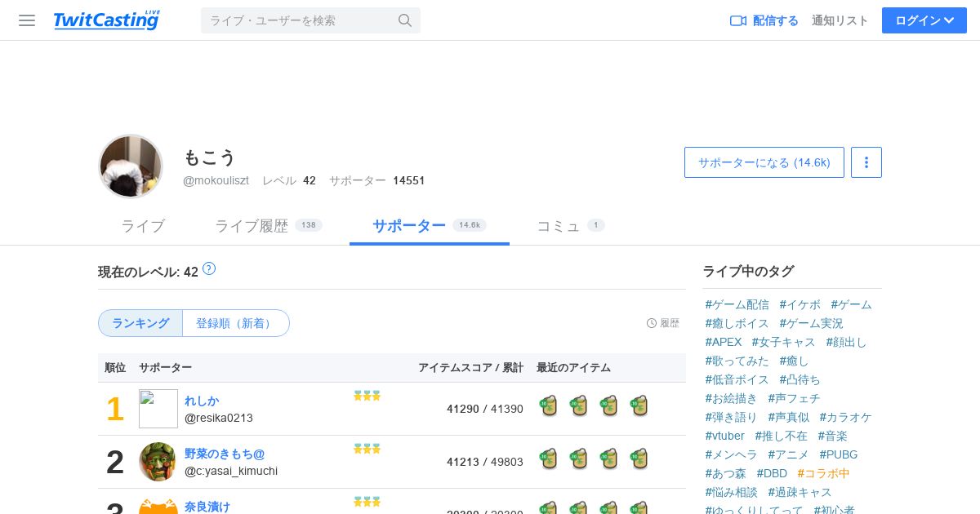Click @c:yasai_kimuchi handle text
Viewport: 980px width, 514px height.
pyautogui.click(x=231, y=471)
